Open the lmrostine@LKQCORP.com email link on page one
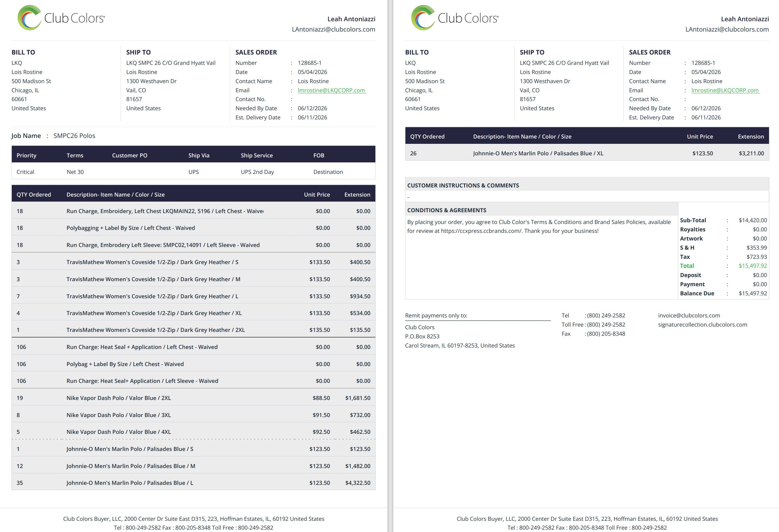The width and height of the screenshot is (779, 532). point(331,90)
